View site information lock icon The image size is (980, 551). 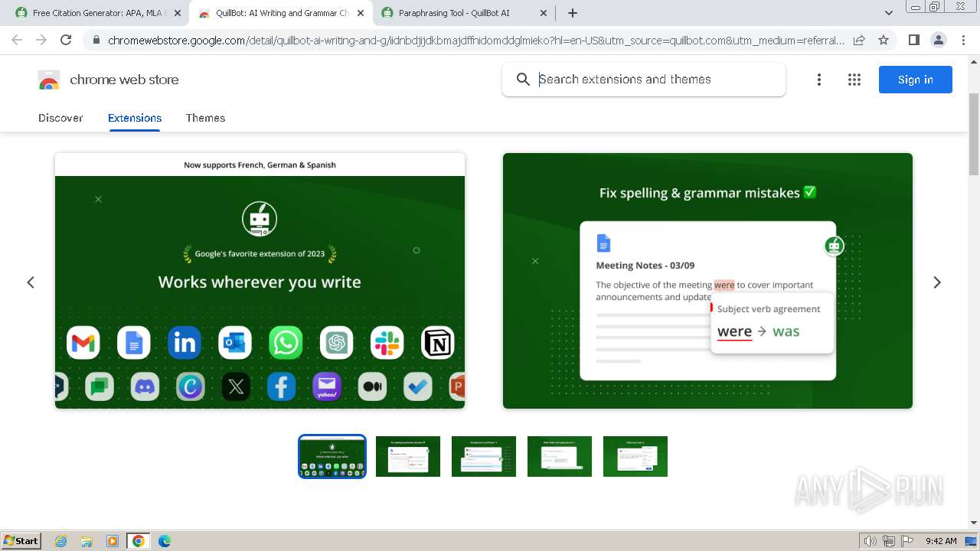click(x=96, y=40)
